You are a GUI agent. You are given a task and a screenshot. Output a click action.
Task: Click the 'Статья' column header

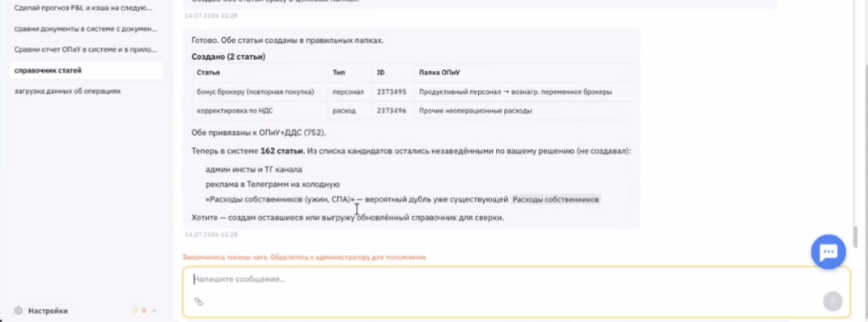(208, 73)
